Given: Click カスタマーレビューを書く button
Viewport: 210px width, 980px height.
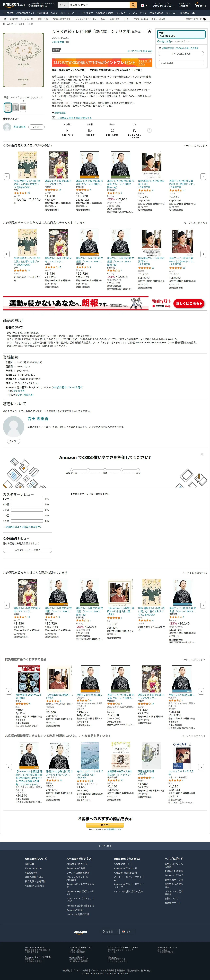Looking at the screenshot, I should [x=27, y=550].
